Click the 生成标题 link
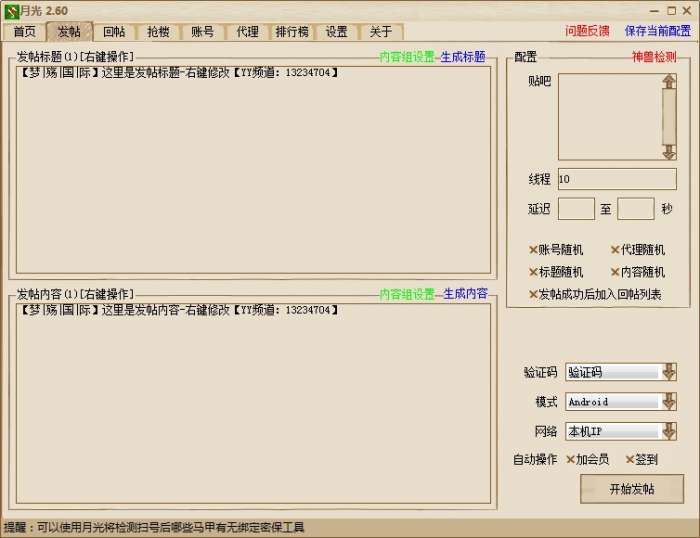Image resolution: width=700 pixels, height=538 pixels. pos(463,57)
